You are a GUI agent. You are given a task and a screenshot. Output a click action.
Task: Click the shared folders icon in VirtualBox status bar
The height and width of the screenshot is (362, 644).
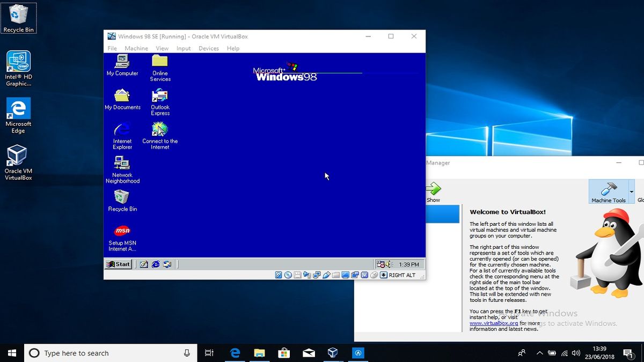pyautogui.click(x=336, y=275)
